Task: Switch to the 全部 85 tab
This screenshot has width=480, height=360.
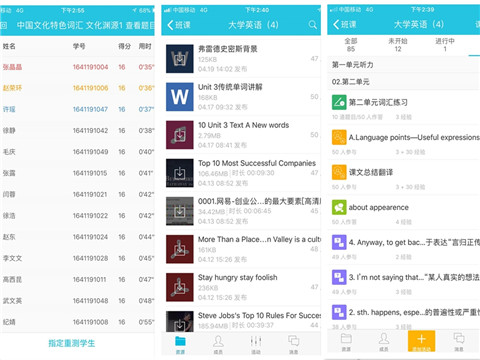Action: [x=351, y=45]
